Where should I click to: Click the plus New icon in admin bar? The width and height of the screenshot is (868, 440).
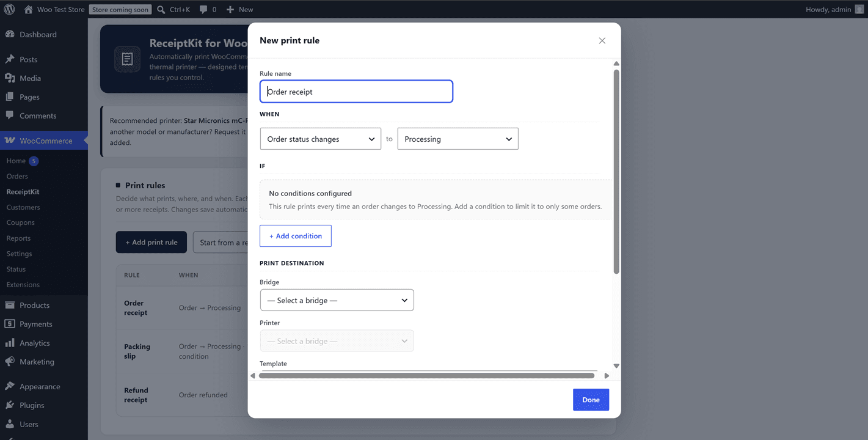pyautogui.click(x=230, y=9)
